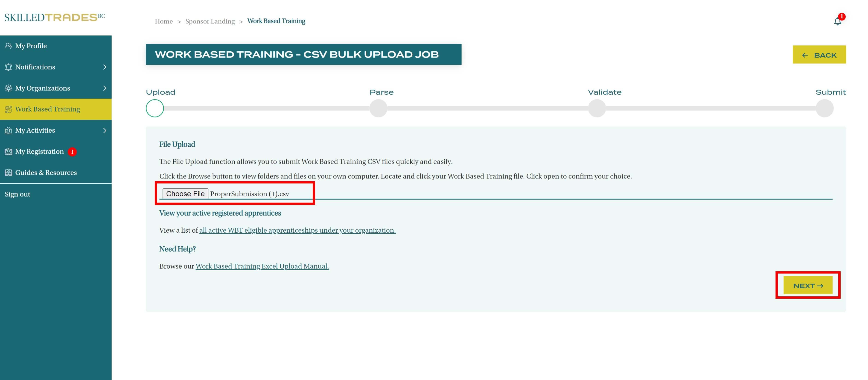
Task: Click the NEXT button
Action: [x=807, y=286]
